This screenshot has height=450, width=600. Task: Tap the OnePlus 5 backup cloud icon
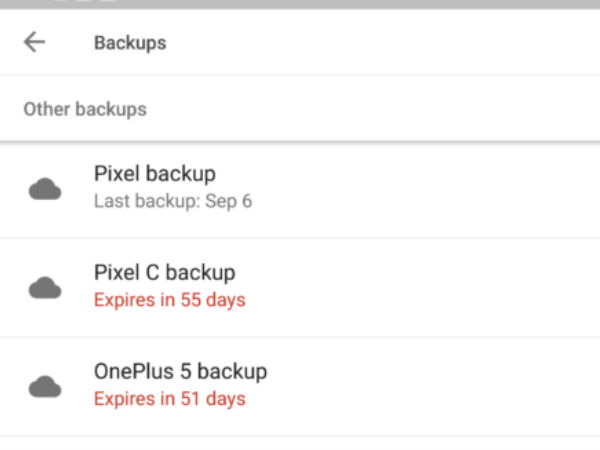(x=44, y=386)
